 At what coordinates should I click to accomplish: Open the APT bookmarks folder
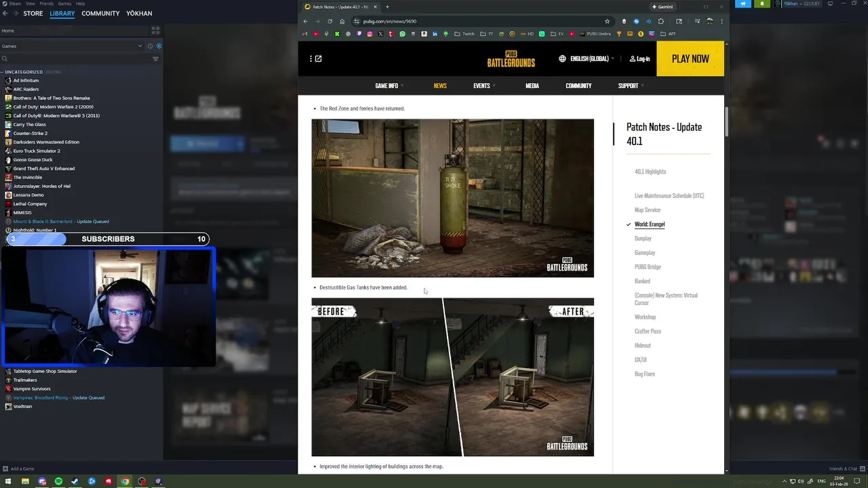(x=668, y=34)
